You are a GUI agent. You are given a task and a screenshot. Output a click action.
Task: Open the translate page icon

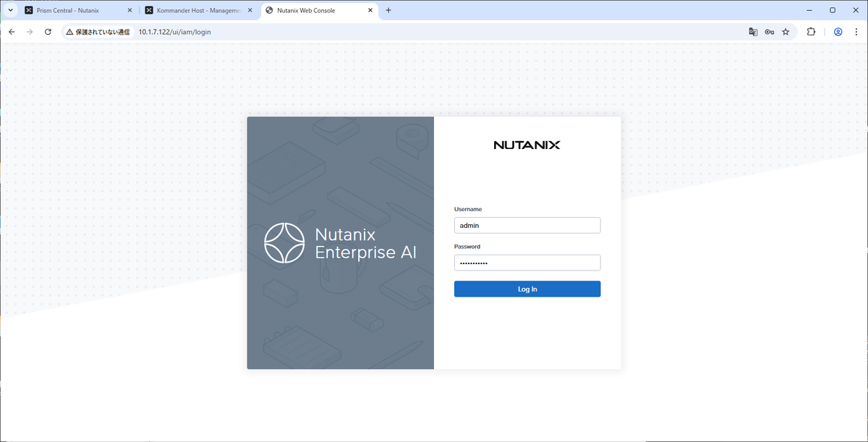coord(753,32)
